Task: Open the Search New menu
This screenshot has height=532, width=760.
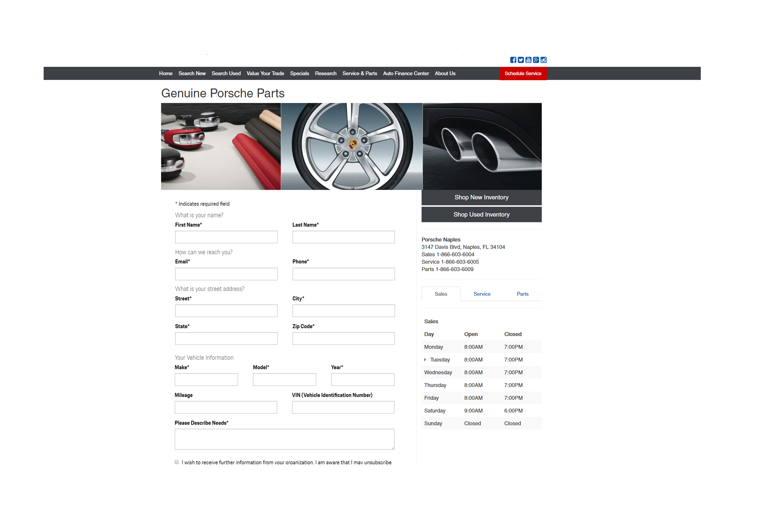Action: [x=192, y=73]
